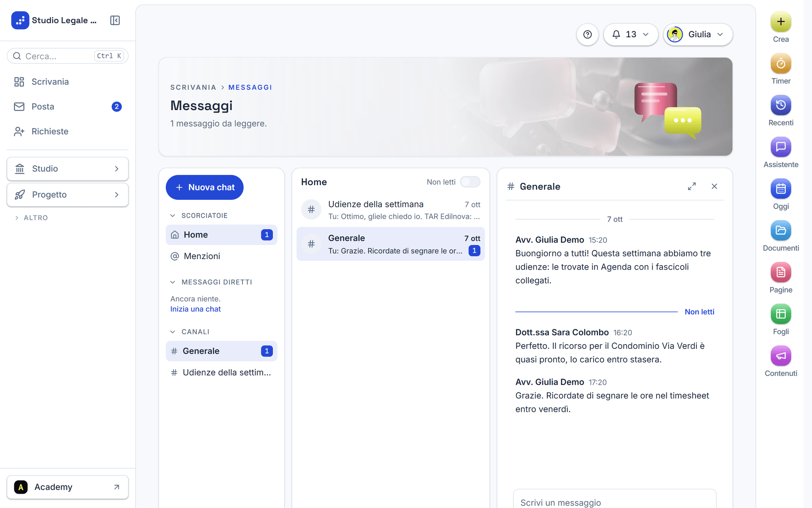This screenshot has height=508, width=812.
Task: Select the Menzioni shortcut
Action: tap(222, 256)
